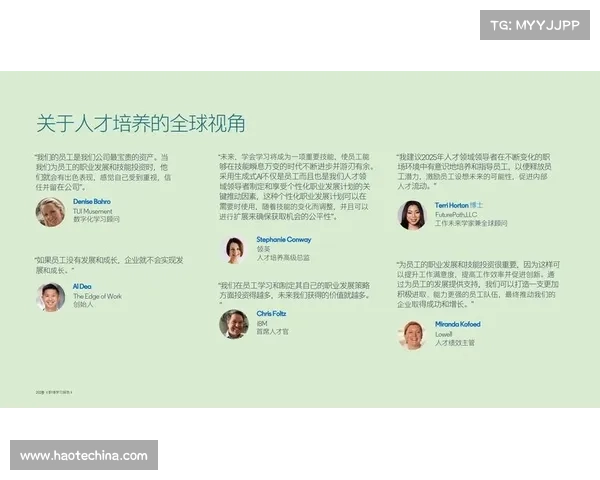Click the TG: MYYJJPP watermark badge

pos(536,26)
